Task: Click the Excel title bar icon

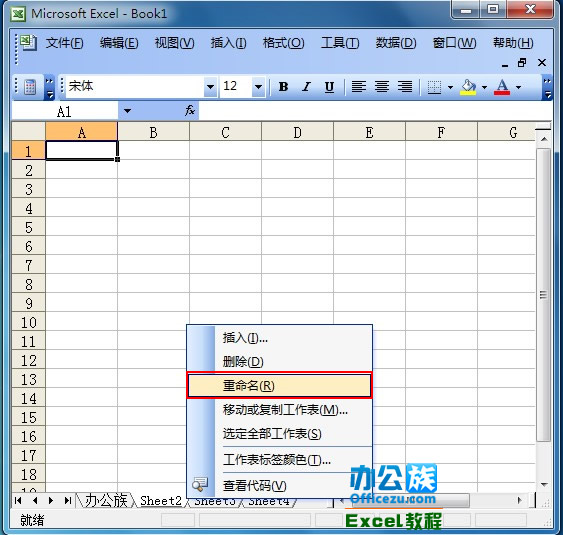Action: tap(18, 14)
